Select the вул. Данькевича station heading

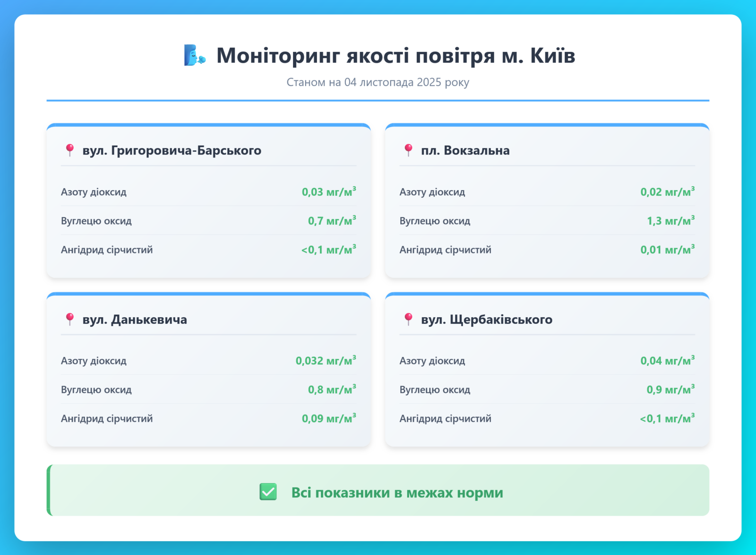click(x=135, y=320)
